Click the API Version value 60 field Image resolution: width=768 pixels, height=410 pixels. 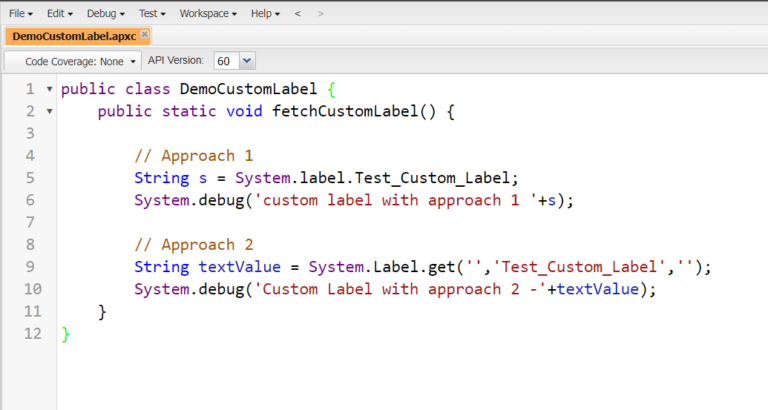click(x=224, y=61)
